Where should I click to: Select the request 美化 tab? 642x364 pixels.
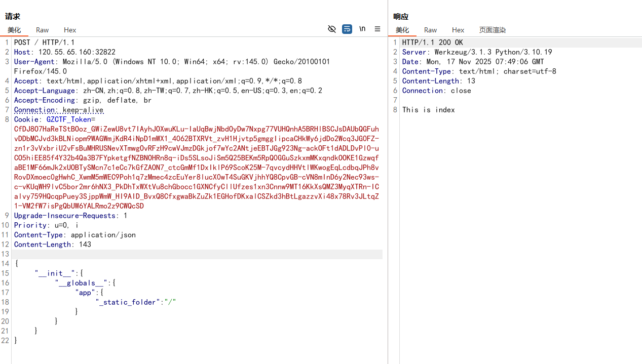click(x=14, y=30)
